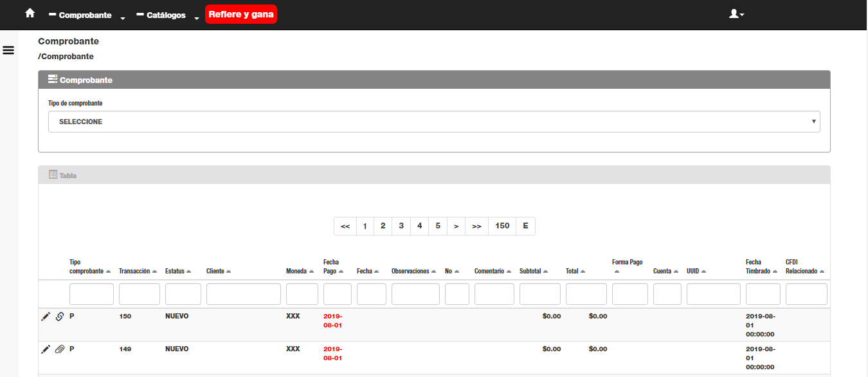Jump to last page with >> button

tap(476, 226)
